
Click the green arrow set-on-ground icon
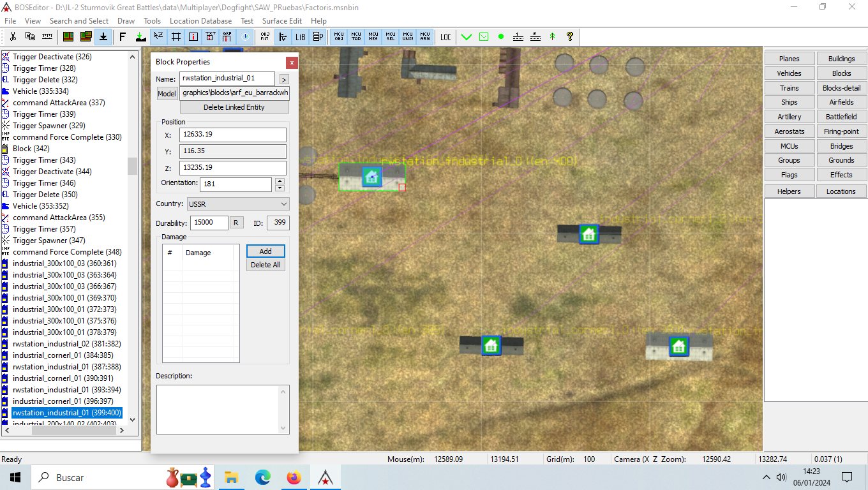coord(140,36)
